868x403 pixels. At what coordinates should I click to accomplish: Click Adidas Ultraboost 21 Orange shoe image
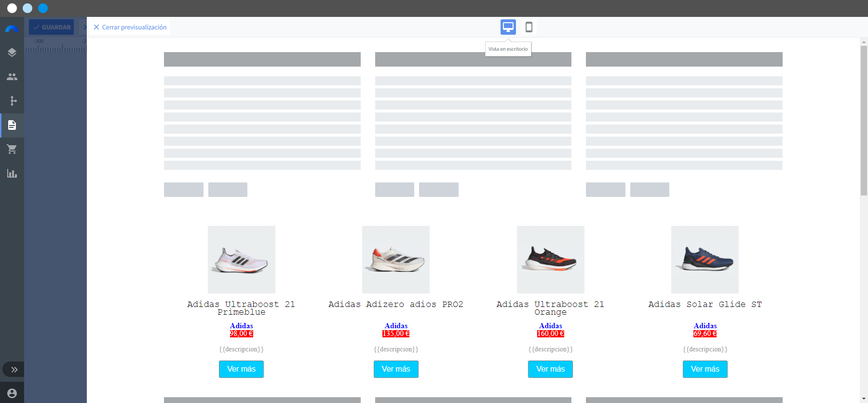[x=551, y=260]
